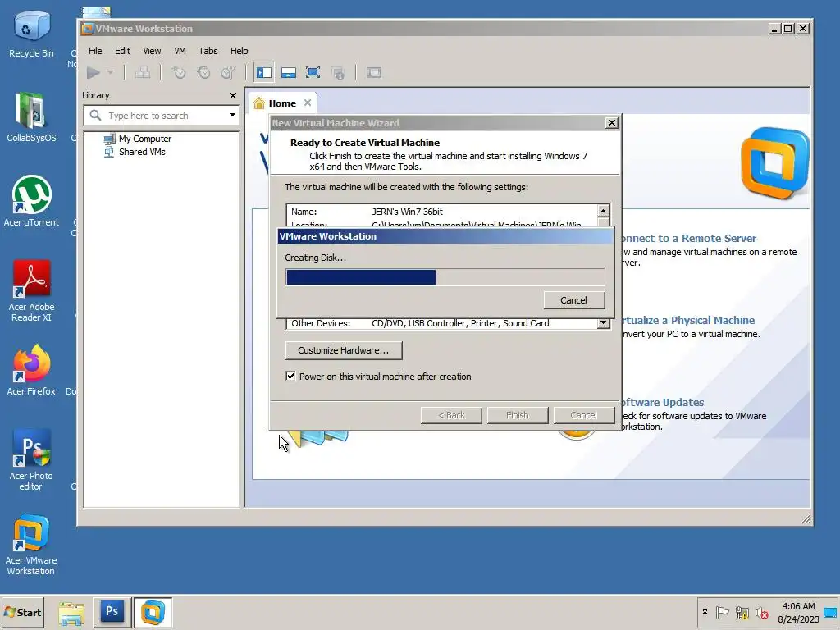Open Windows Explorer from taskbar
The width and height of the screenshot is (840, 630).
(71, 612)
